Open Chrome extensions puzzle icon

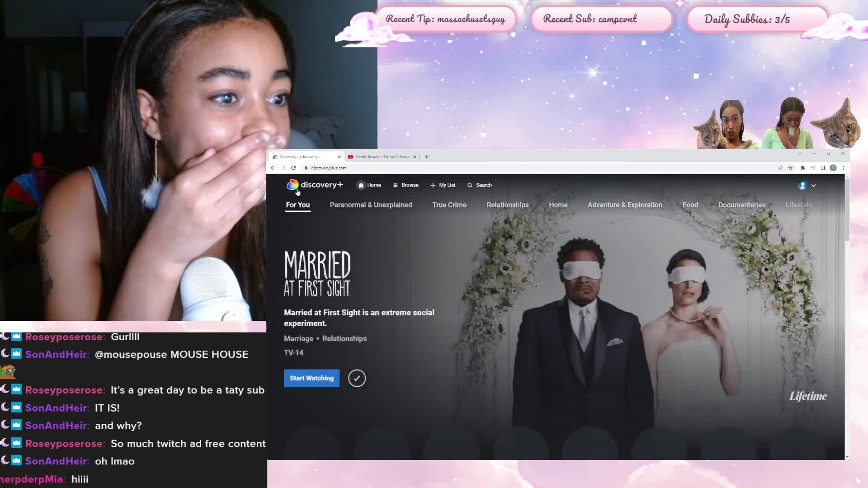click(x=802, y=168)
